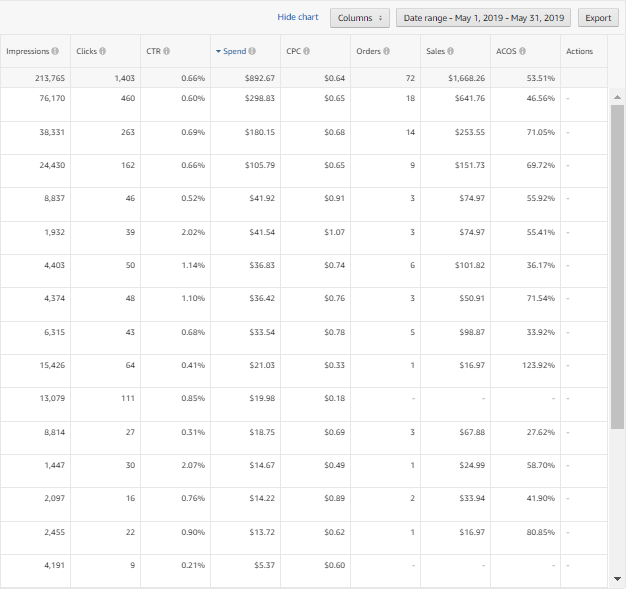The width and height of the screenshot is (627, 591).
Task: Click the info icon next to Clicks
Action: [x=103, y=51]
